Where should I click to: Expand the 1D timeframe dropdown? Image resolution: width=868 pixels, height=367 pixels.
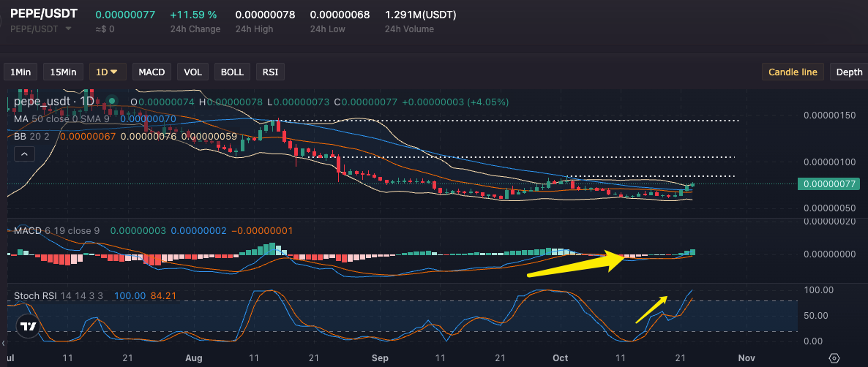108,72
